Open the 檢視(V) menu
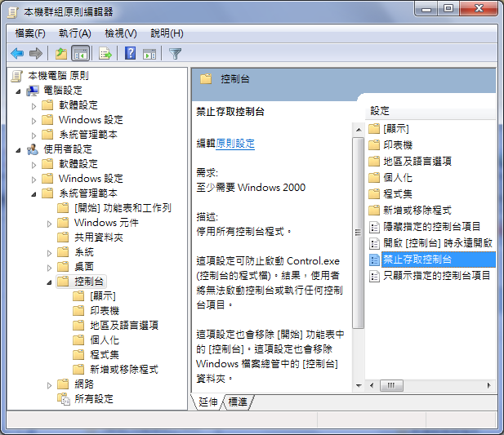 point(121,33)
